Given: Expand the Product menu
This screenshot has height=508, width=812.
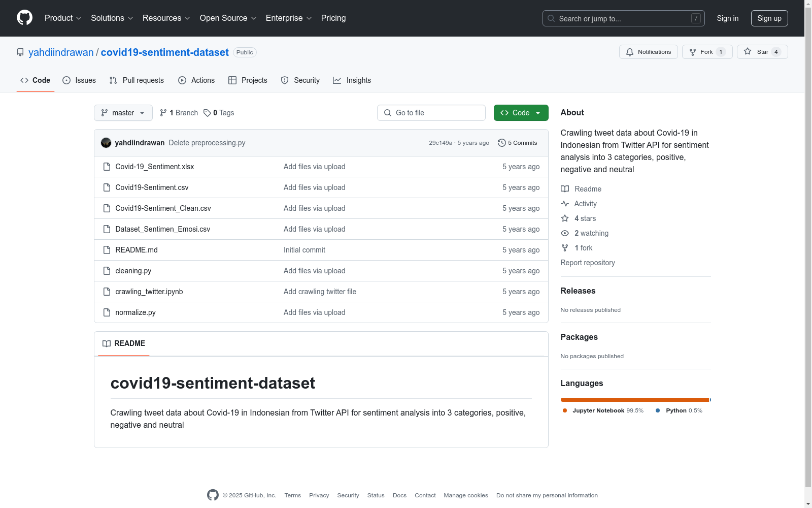Looking at the screenshot, I should pos(63,18).
